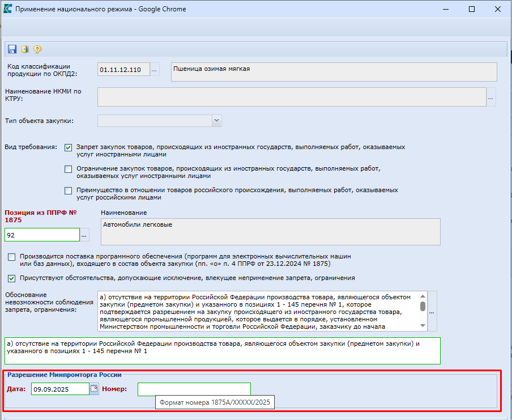Check the поставка программного обеспечения option
This screenshot has height=420, width=512.
[x=12, y=257]
